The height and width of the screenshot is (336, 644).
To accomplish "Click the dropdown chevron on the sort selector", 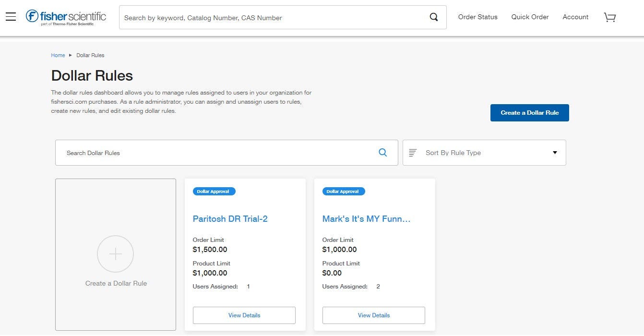I will (x=554, y=152).
